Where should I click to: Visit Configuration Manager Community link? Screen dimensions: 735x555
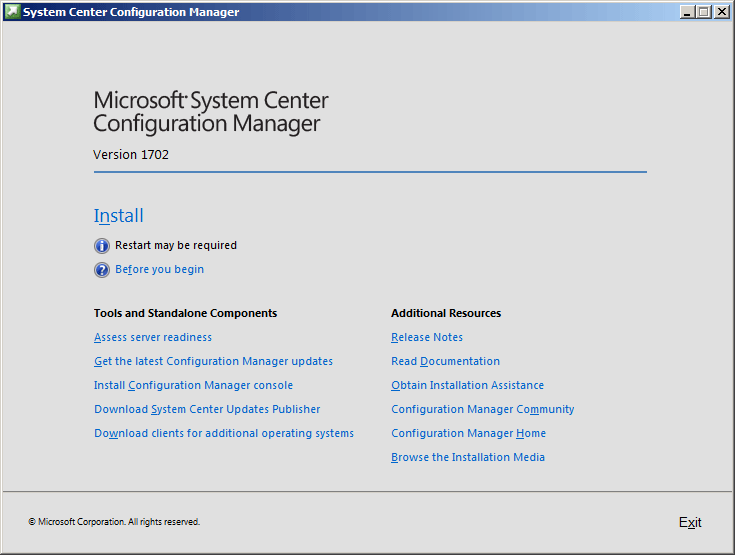pos(483,409)
